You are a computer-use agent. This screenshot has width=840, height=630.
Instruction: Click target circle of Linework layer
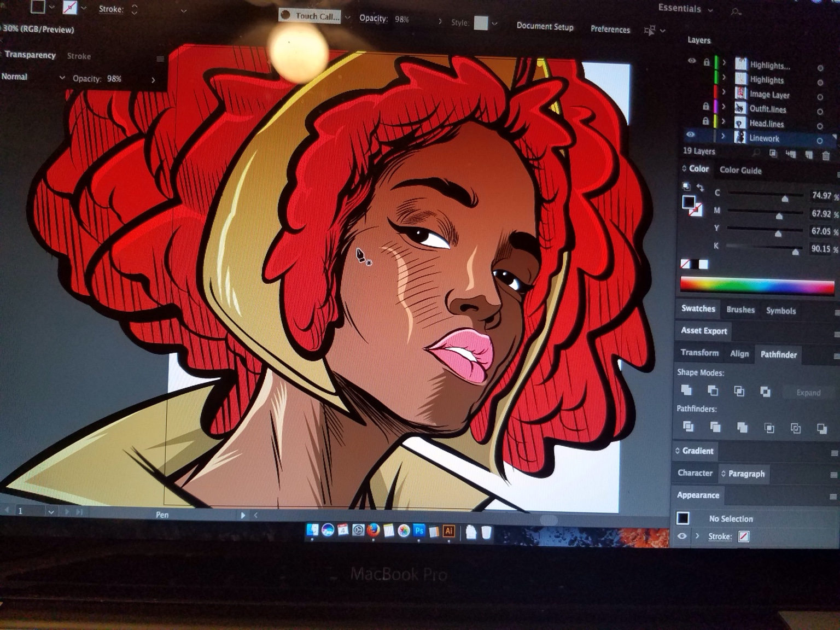[819, 141]
